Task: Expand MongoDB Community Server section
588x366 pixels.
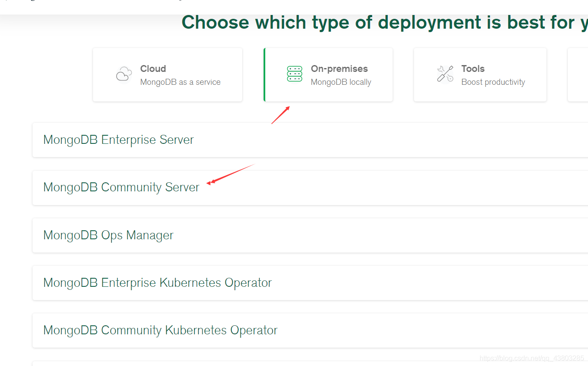Action: coord(310,187)
